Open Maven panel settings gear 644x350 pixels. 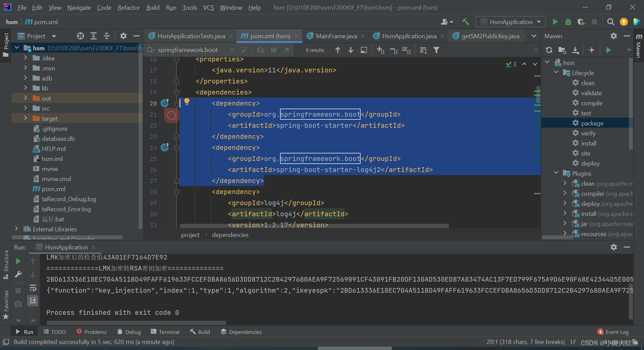click(x=614, y=36)
